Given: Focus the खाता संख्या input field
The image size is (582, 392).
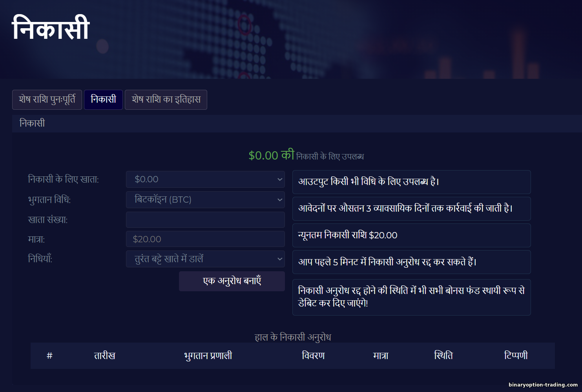Looking at the screenshot, I should (x=205, y=220).
